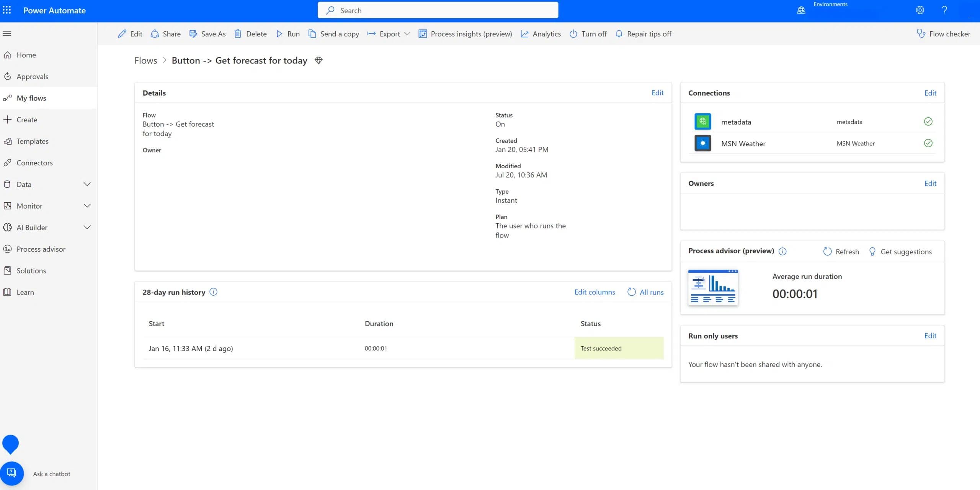Image resolution: width=980 pixels, height=490 pixels.
Task: Expand the Data section in sidebar
Action: (x=87, y=184)
